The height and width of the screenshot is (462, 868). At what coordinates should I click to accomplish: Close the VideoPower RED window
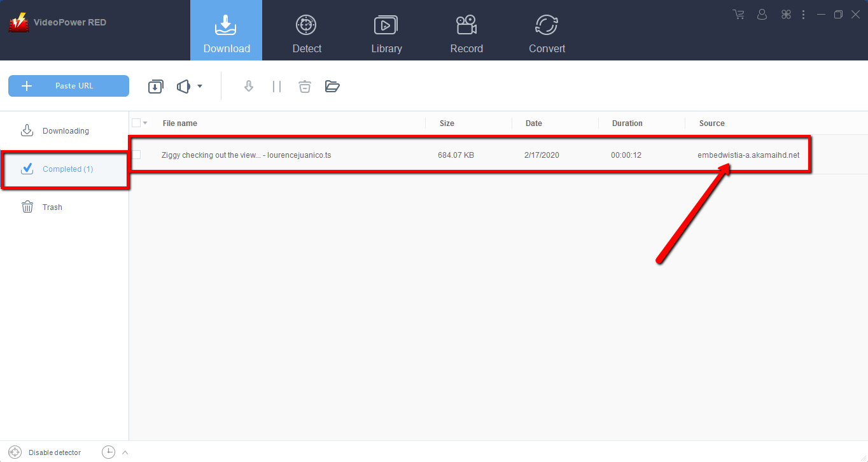(x=856, y=14)
